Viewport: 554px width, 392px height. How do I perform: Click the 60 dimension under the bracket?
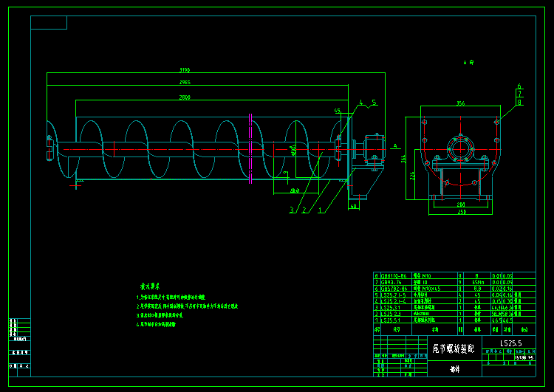353,206
